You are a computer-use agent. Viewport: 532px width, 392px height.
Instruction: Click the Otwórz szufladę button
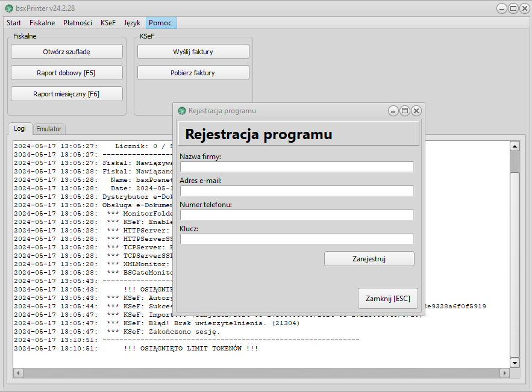(67, 52)
